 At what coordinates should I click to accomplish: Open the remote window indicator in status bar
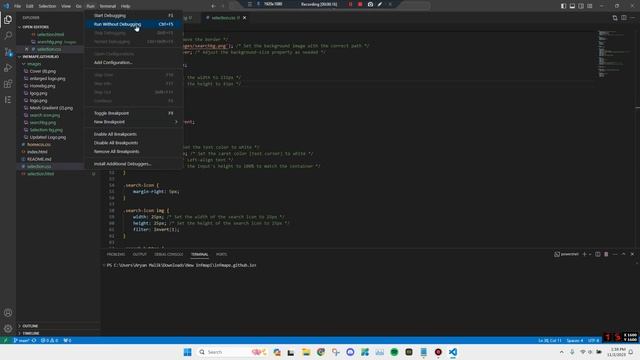(5, 340)
